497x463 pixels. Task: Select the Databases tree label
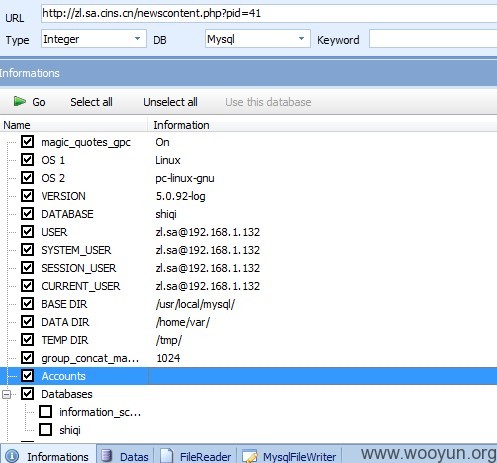(67, 394)
